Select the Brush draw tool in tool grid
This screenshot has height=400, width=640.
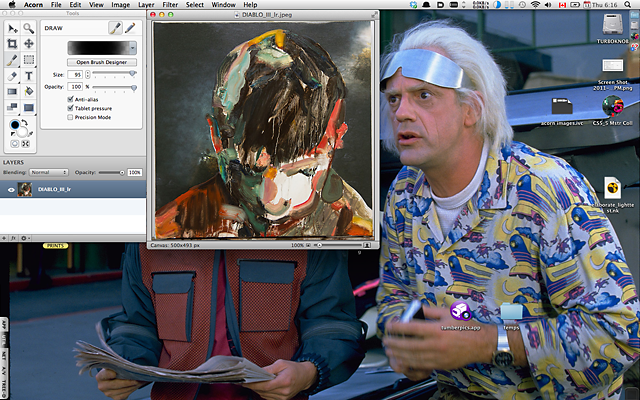12,60
